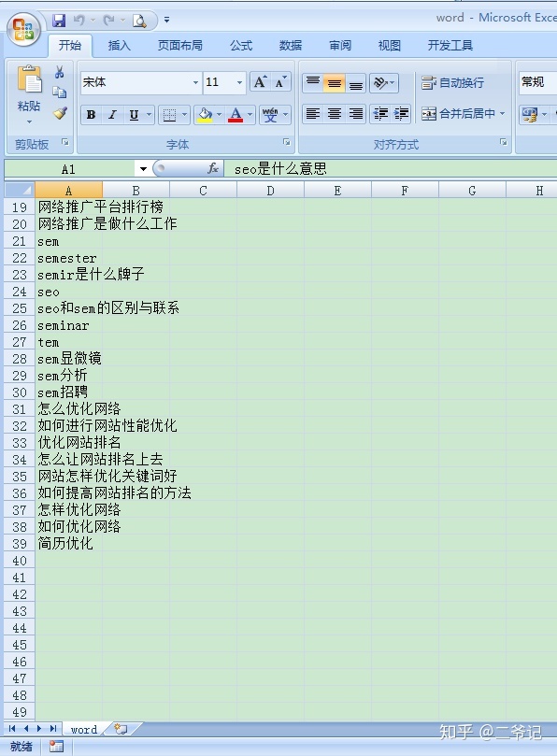Viewport: 557px width, 756px height.
Task: Align cell text left
Action: (313, 114)
